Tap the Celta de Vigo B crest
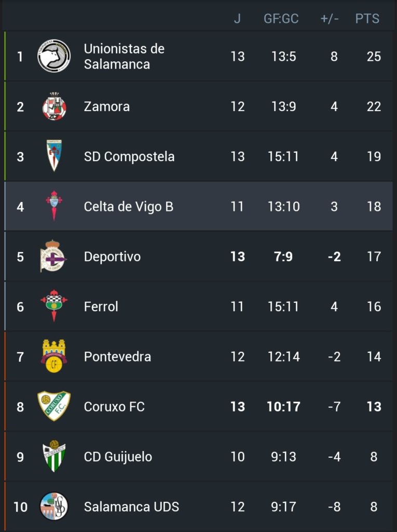 (x=54, y=206)
